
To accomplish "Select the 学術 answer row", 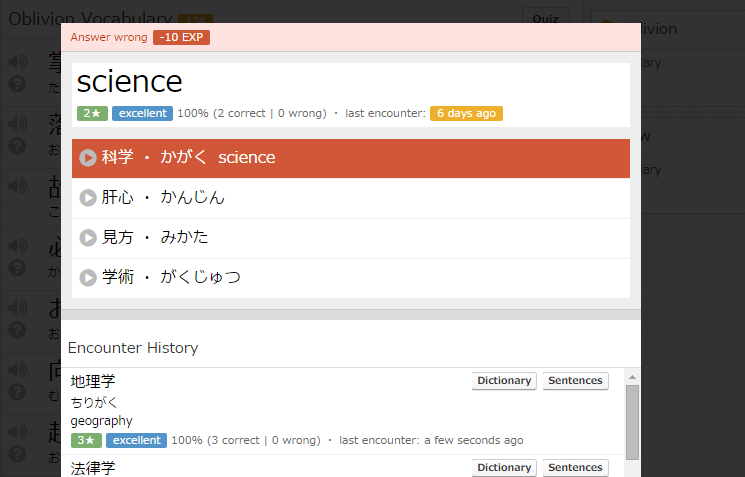I will 350,278.
